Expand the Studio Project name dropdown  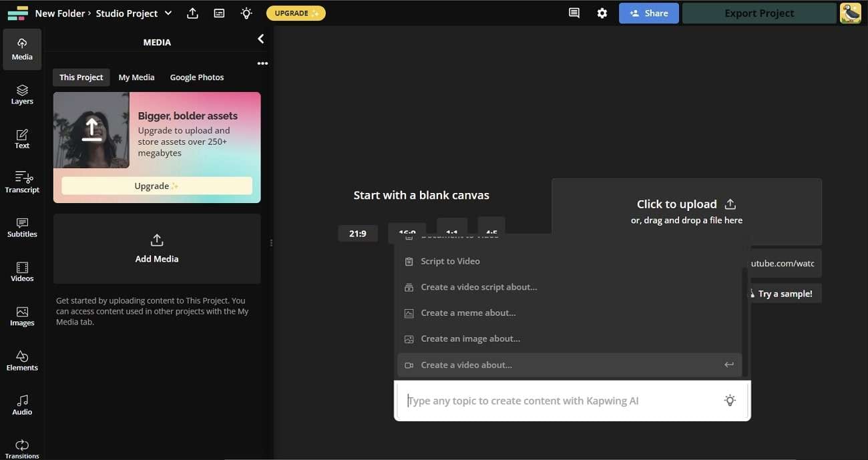pyautogui.click(x=168, y=13)
